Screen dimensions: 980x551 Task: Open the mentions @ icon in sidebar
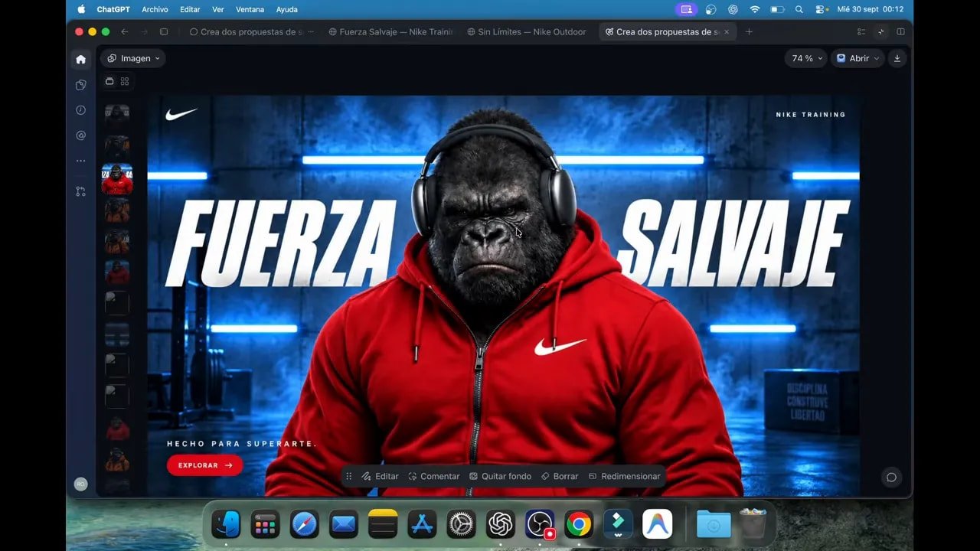80,135
